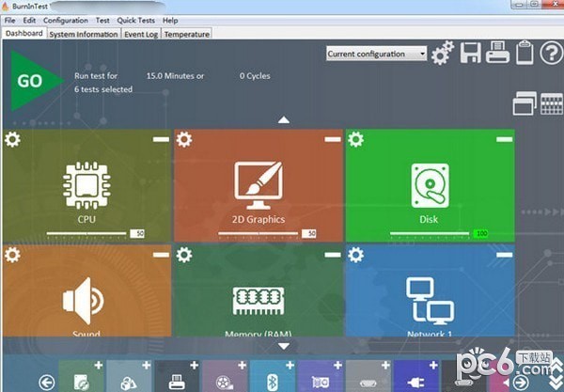Open the File menu
Image resolution: width=564 pixels, height=392 pixels.
click(10, 21)
